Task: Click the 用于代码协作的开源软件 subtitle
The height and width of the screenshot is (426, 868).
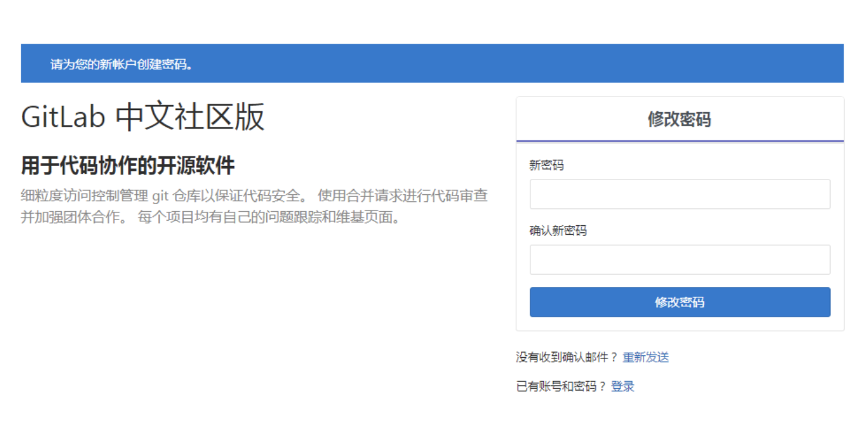Action: click(x=128, y=166)
